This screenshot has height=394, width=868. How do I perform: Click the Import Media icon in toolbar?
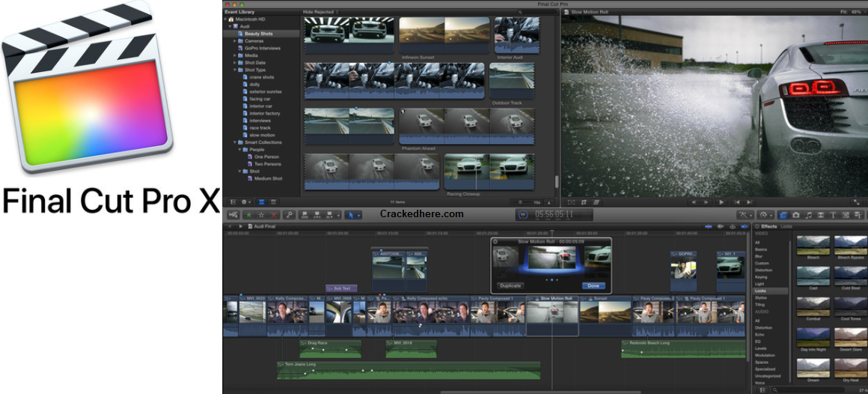click(233, 215)
